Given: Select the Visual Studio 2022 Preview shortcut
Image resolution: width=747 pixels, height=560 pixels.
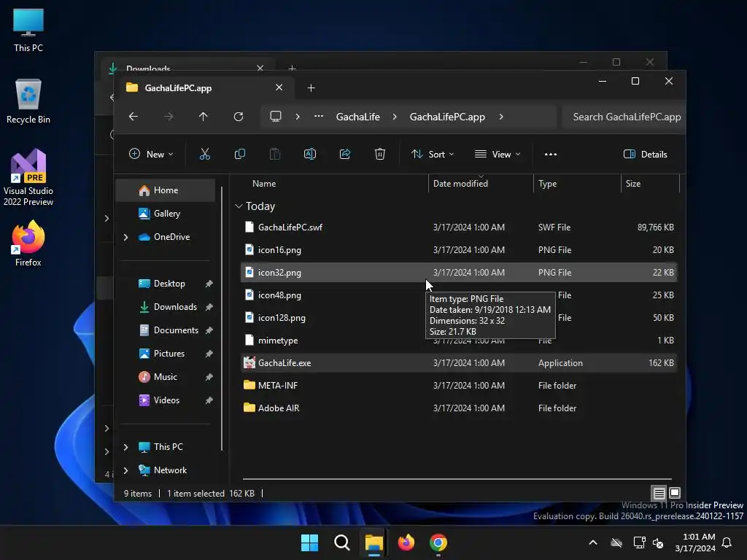Looking at the screenshot, I should pyautogui.click(x=28, y=177).
